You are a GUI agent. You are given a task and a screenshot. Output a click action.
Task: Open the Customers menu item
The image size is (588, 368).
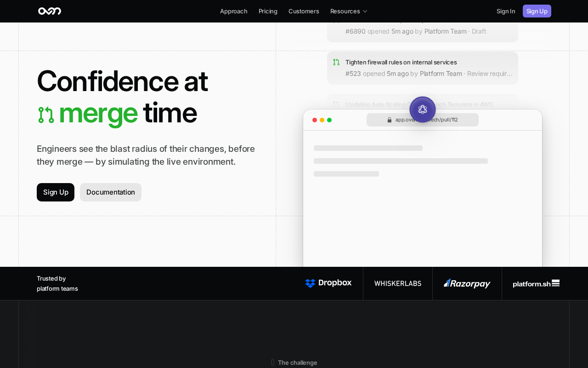[304, 11]
